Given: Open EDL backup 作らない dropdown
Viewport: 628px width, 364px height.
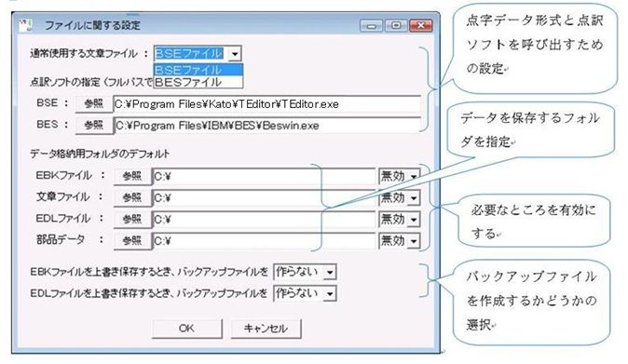Looking at the screenshot, I should click(x=330, y=294).
